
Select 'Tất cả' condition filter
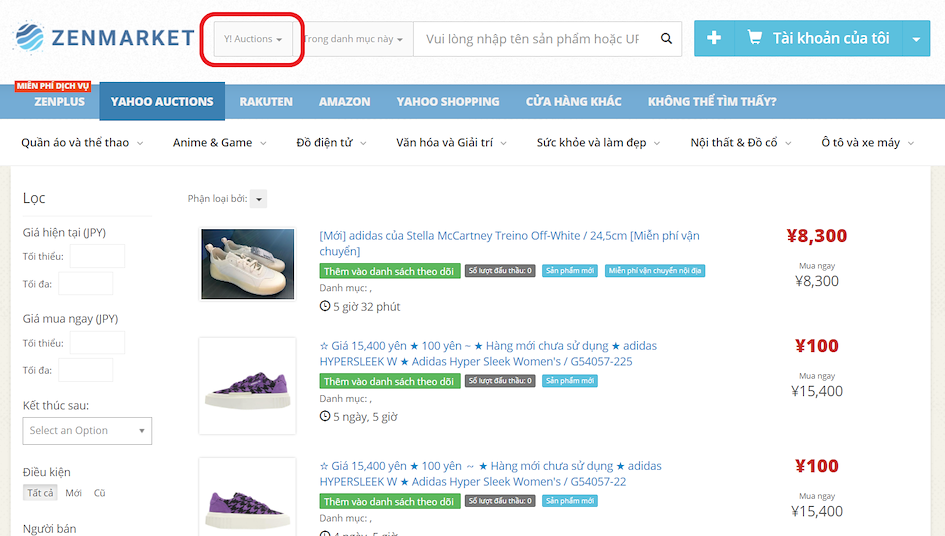coord(40,493)
